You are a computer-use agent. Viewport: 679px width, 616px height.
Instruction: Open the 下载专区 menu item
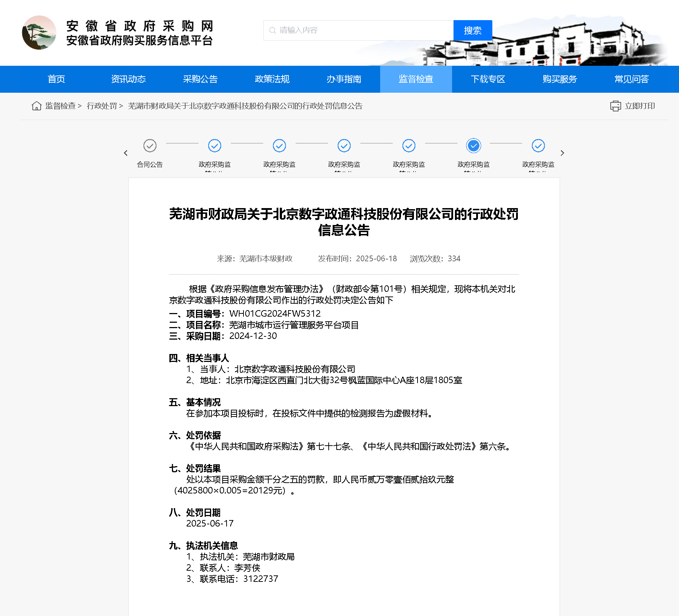coord(488,79)
